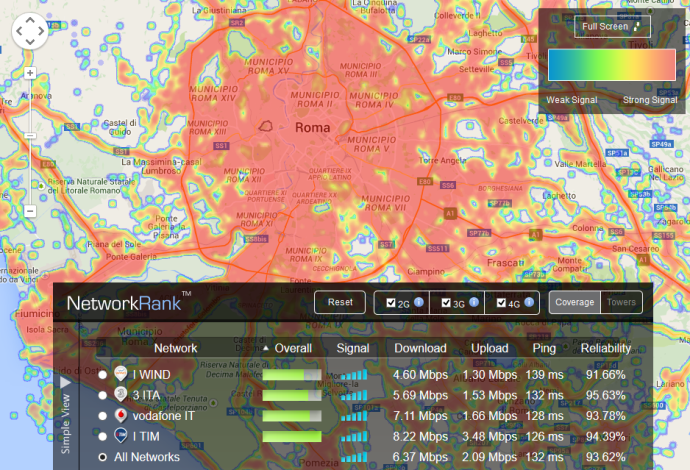Image resolution: width=690 pixels, height=470 pixels.
Task: Click the 8.22 Mbps download value
Action: click(420, 437)
